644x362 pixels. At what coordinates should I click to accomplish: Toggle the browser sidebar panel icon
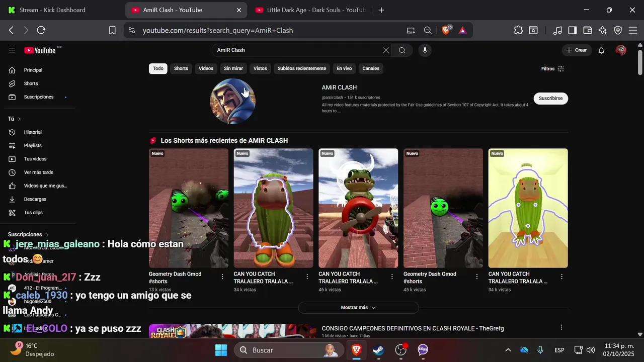[572, 30]
